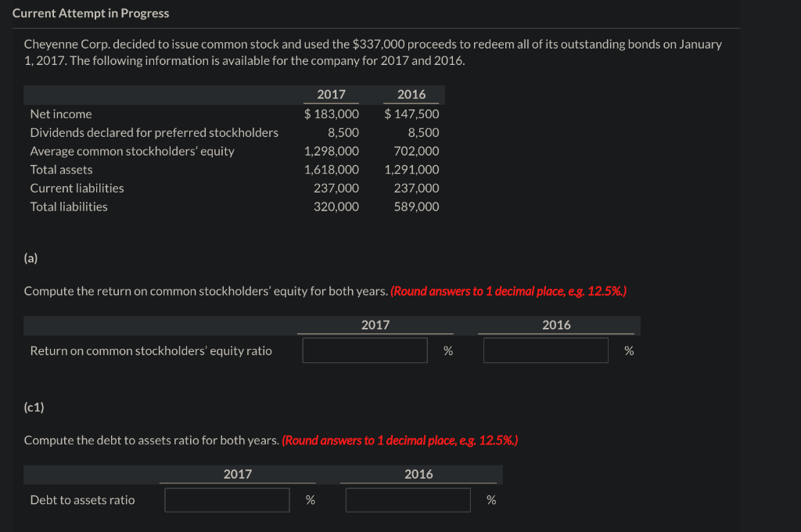Viewport: 801px width, 532px height.
Task: Select the Dividends declared for preferred stockholders label
Action: [x=153, y=132]
